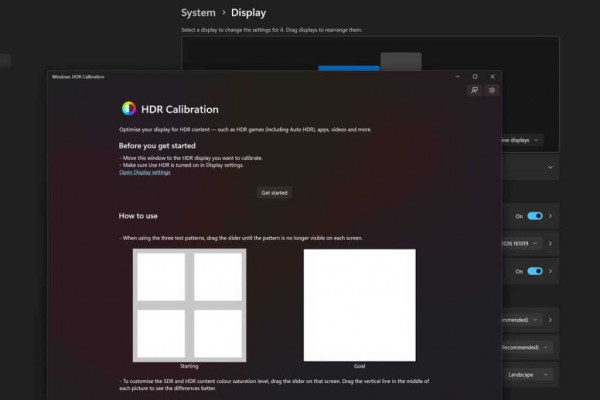Open the gear settings icon in HDR Calibration

pos(492,90)
